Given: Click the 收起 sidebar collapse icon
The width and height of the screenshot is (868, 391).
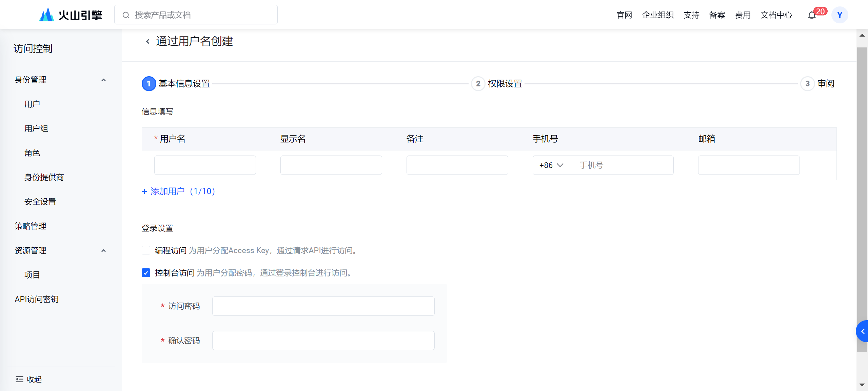Looking at the screenshot, I should pos(19,379).
